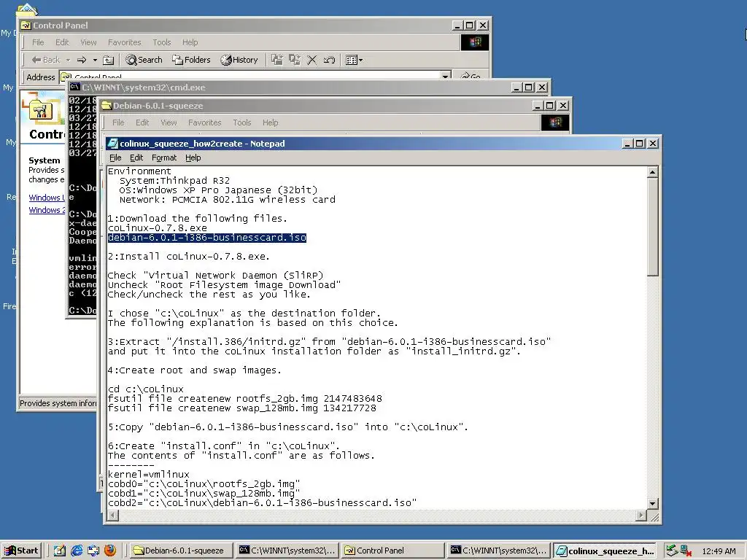Click Notepad horizontal scrollbar left arrow
Screen dimensions: 747x560
pos(112,516)
